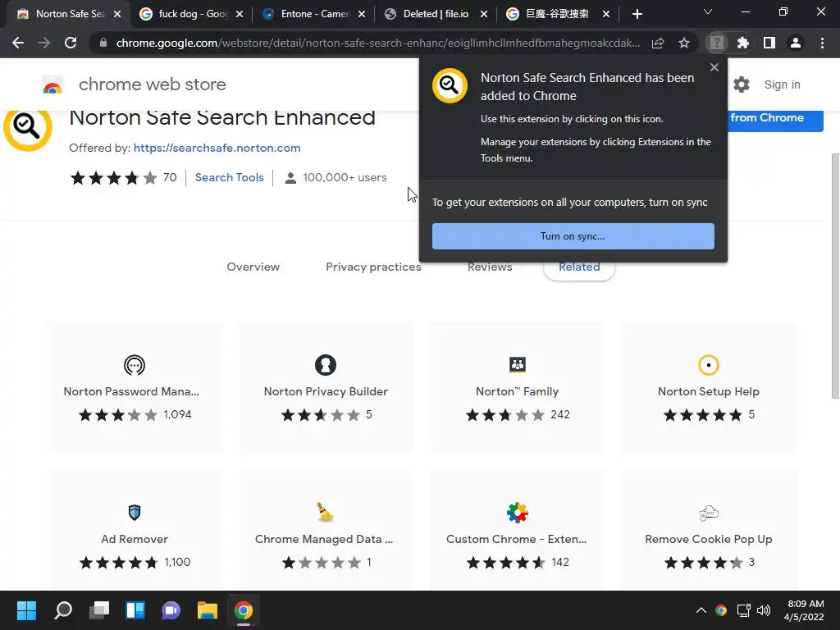Open network icon in system tray
Screen dimensions: 840x630
click(743, 610)
